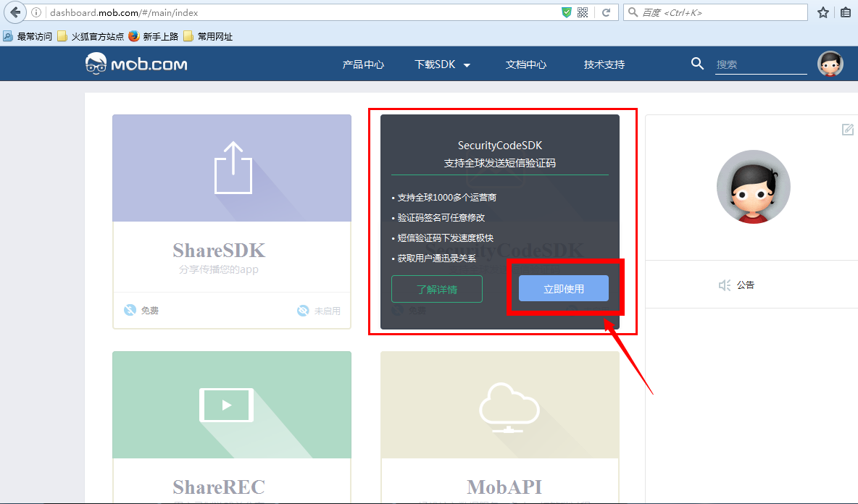Click text 支持全球1000多个运营商

(446, 198)
